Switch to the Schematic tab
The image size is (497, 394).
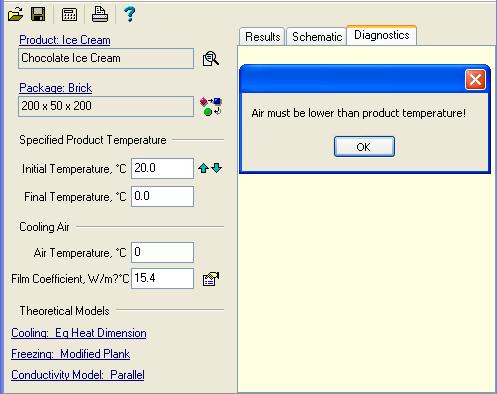[x=316, y=36]
